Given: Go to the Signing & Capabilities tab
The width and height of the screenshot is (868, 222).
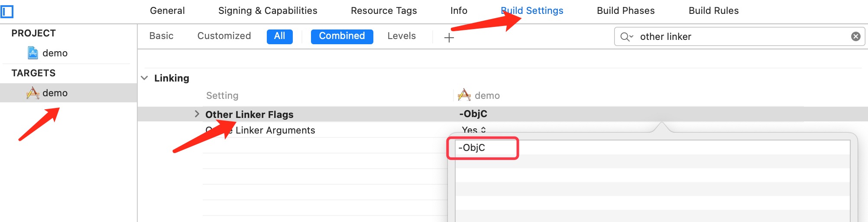Looking at the screenshot, I should tap(268, 11).
